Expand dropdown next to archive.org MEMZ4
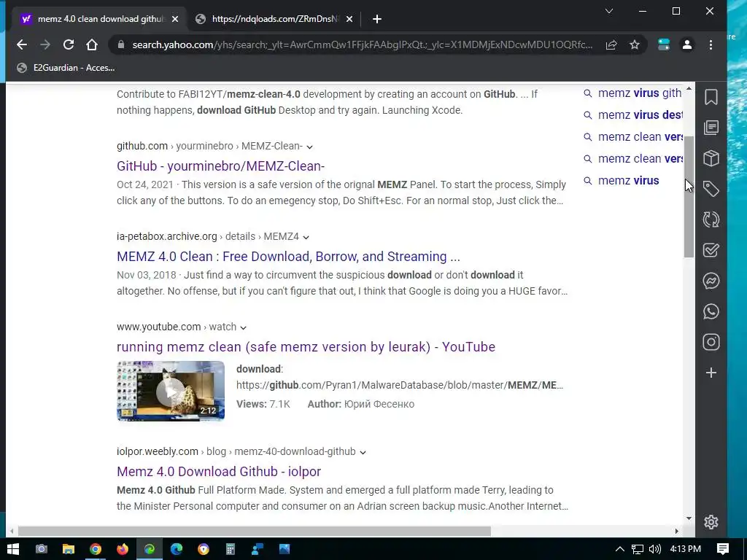This screenshot has width=747, height=560. pyautogui.click(x=306, y=237)
